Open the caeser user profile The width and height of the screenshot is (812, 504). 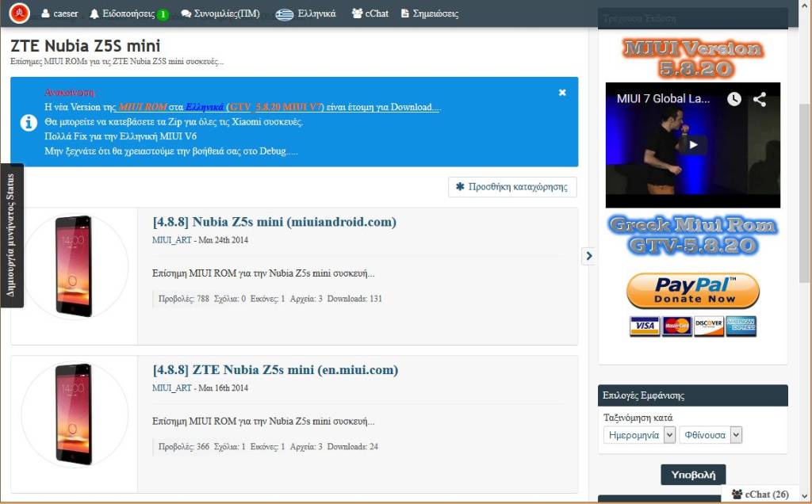tap(59, 13)
